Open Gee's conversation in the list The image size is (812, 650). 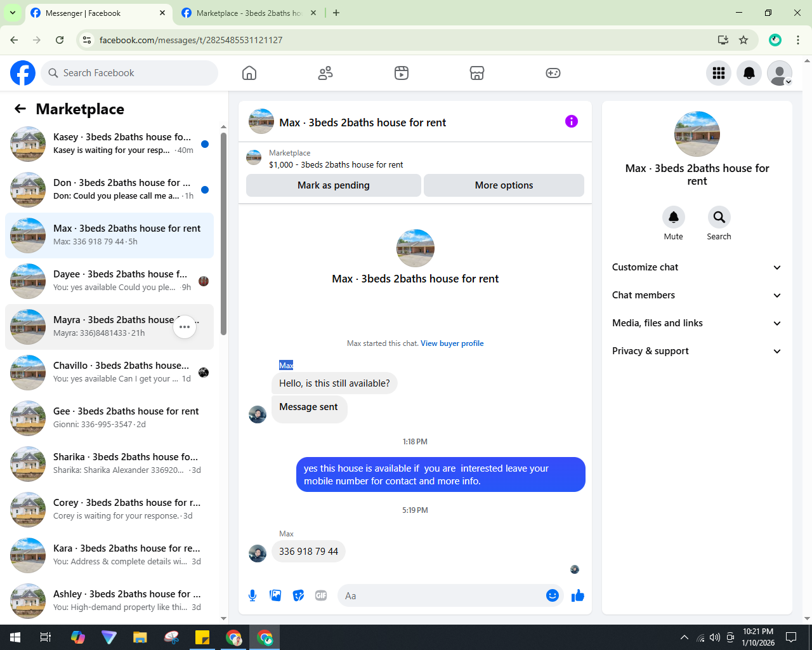[x=109, y=418]
